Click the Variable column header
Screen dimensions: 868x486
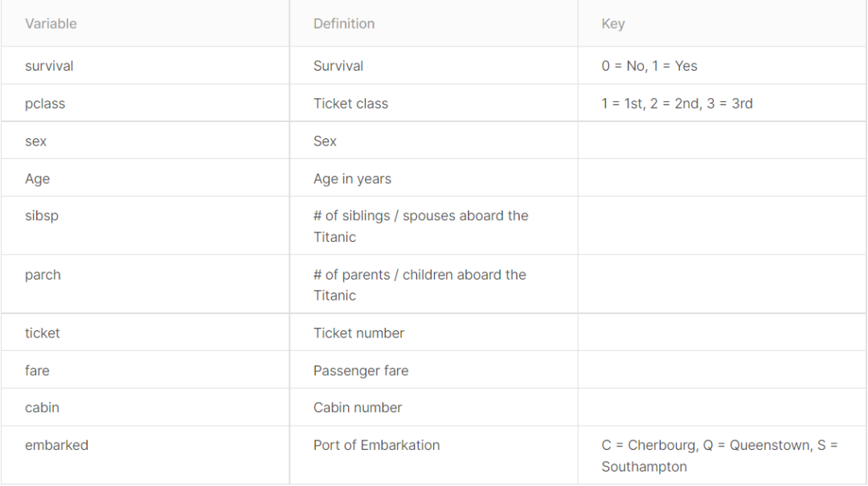pos(51,24)
